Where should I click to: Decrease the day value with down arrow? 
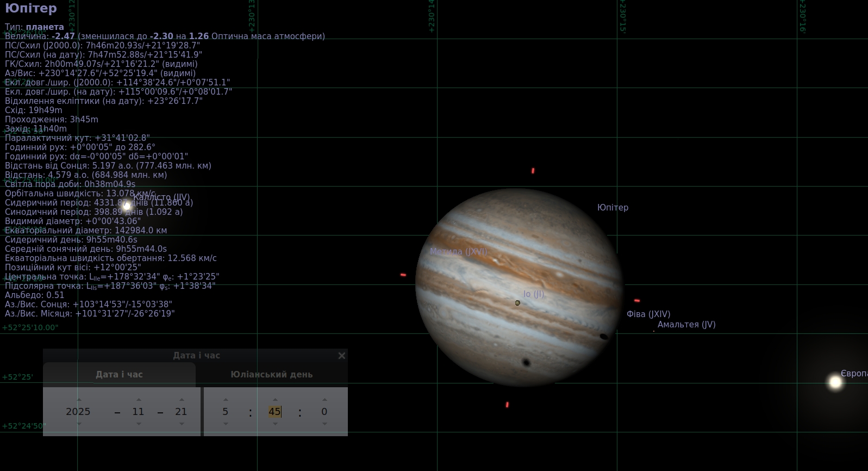point(182,424)
